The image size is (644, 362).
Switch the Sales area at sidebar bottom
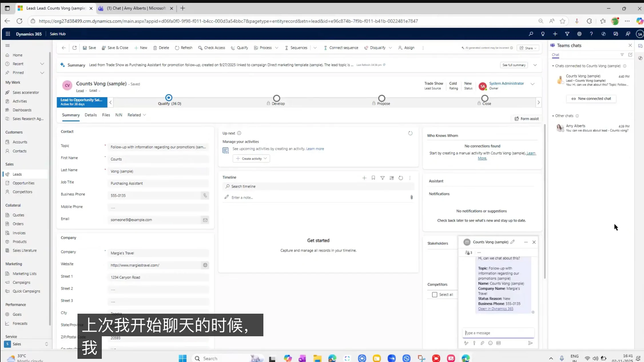pos(27,344)
